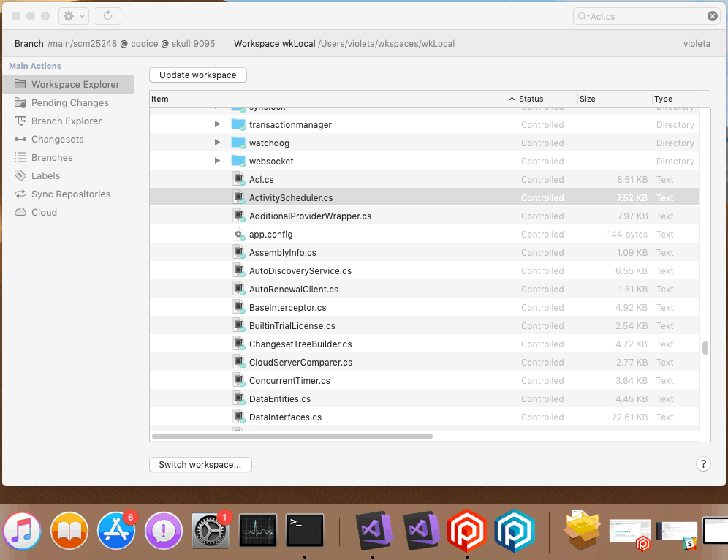
Task: Collapse the watchdog folder if expanded
Action: pyautogui.click(x=217, y=143)
